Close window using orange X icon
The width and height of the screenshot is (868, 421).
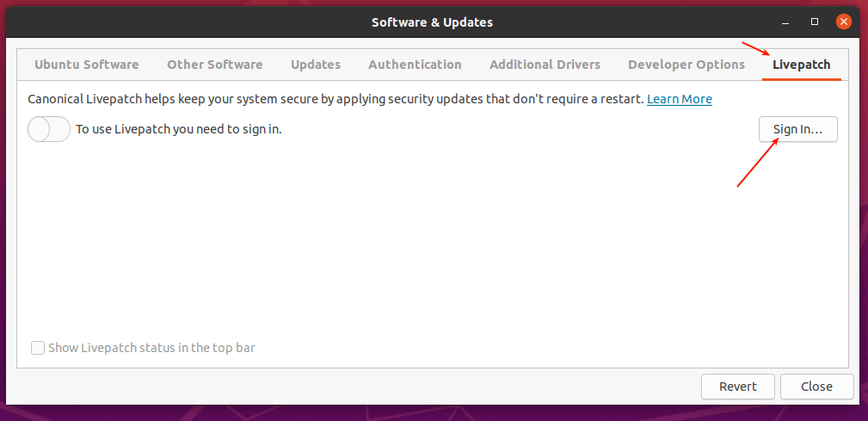844,22
